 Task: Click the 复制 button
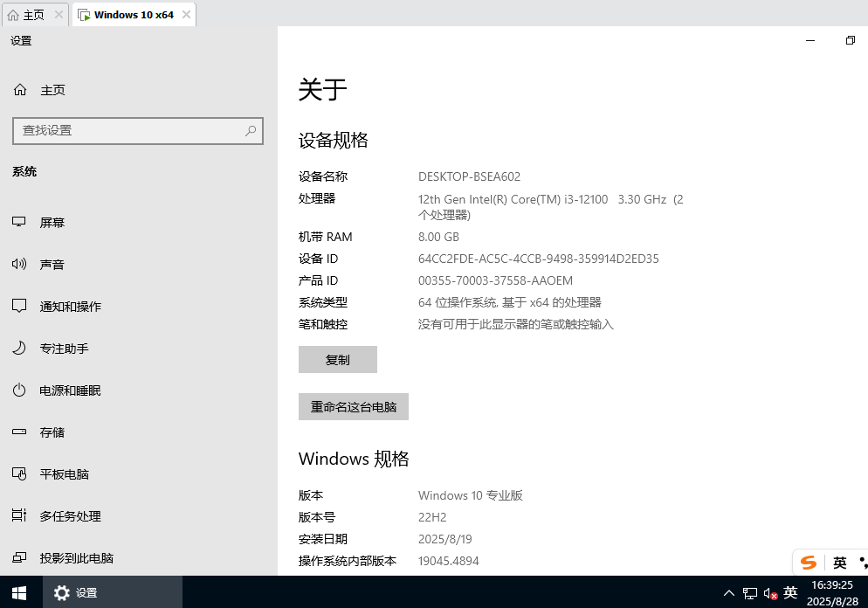click(x=338, y=359)
